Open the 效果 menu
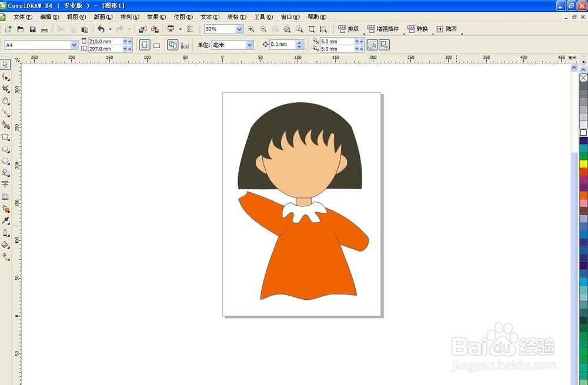Screen dimensions: 588x385 click(156, 17)
